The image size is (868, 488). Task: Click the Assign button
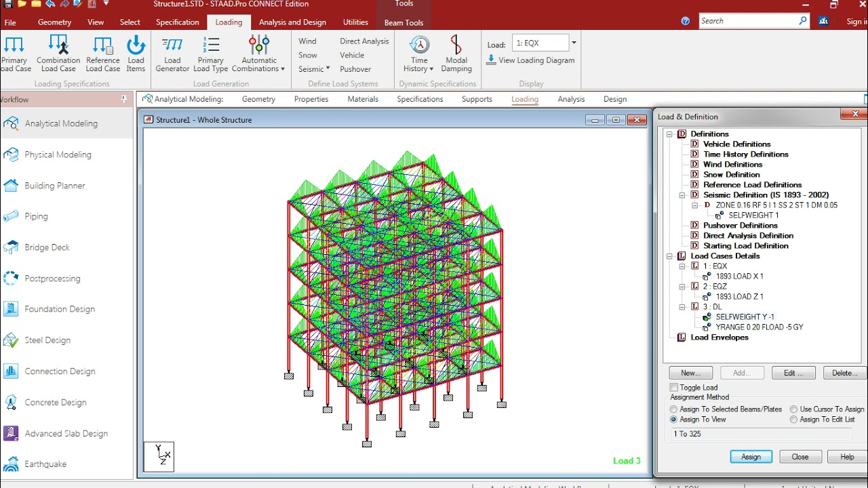[x=751, y=457]
